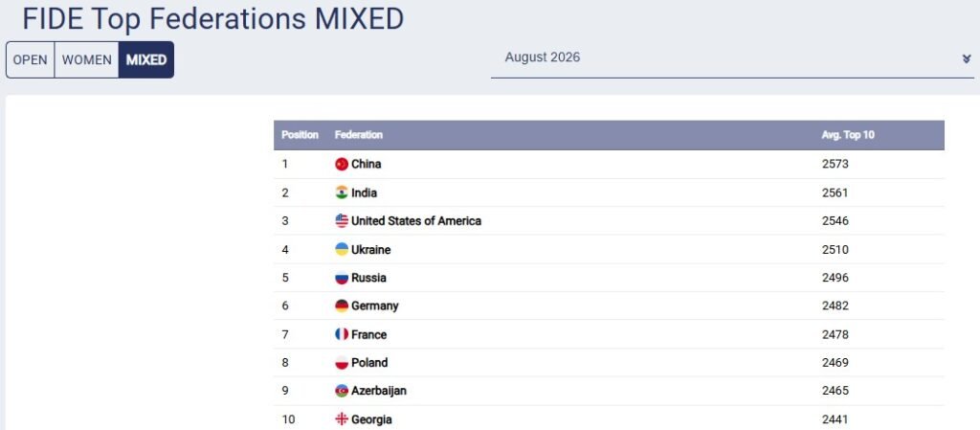This screenshot has height=430, width=980.
Task: Switch to the WOMEN rankings tab
Action: 86,60
